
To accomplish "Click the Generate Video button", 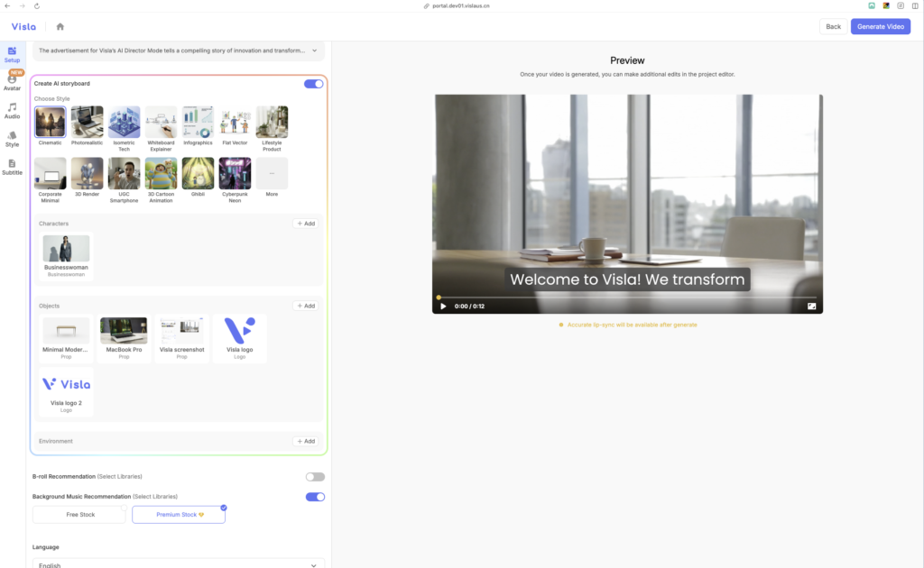I will [x=880, y=26].
